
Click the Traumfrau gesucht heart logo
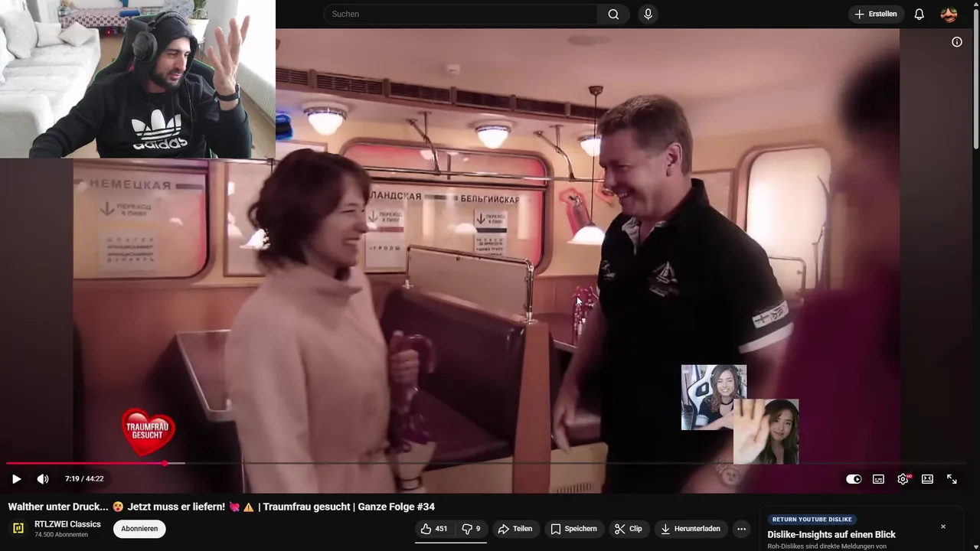pos(148,432)
